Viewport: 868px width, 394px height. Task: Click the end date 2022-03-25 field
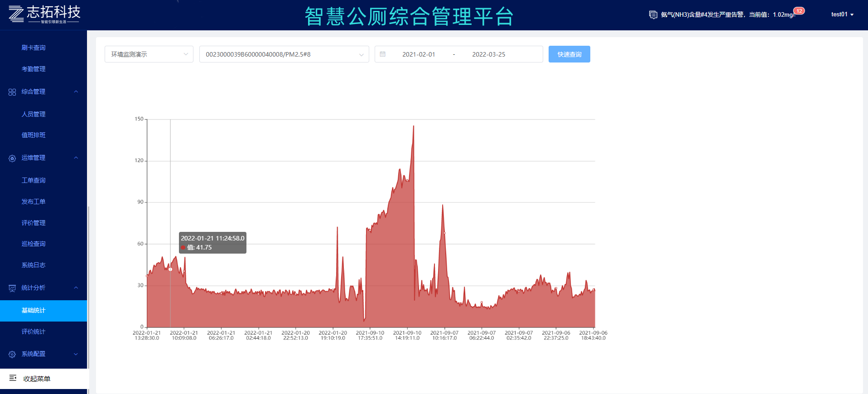488,54
